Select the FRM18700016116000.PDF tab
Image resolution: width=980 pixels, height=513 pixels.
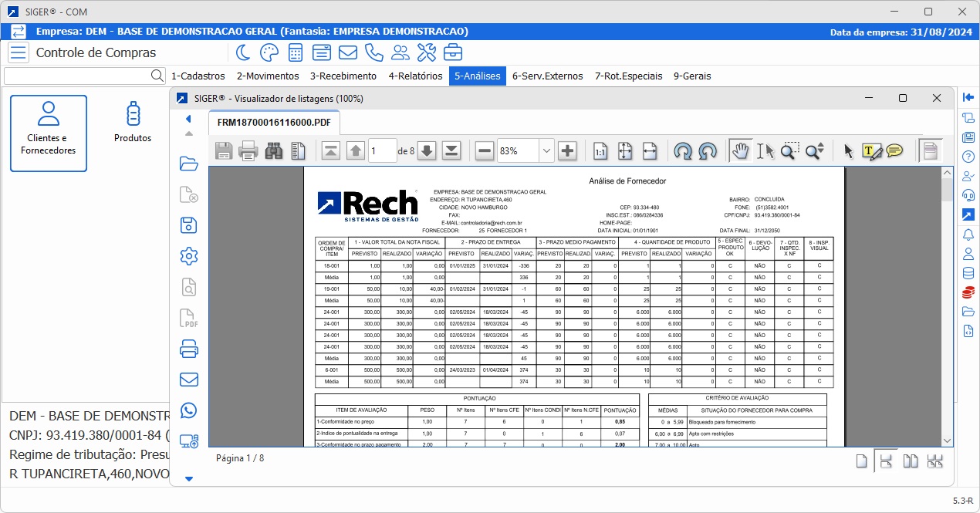274,123
